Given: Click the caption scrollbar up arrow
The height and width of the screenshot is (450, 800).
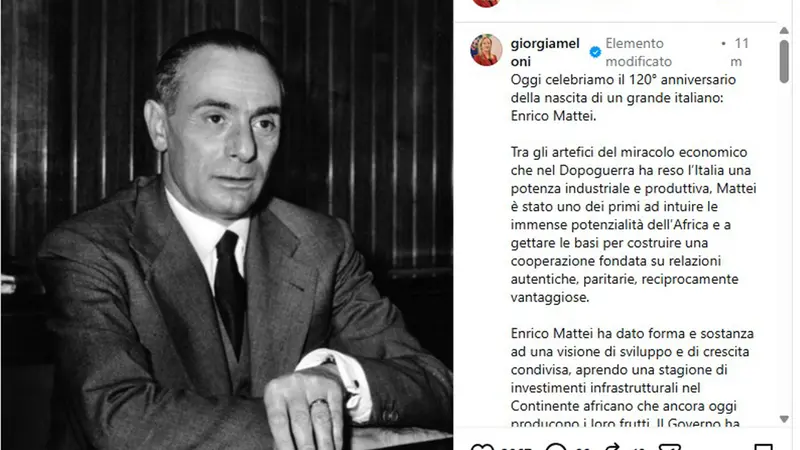Looking at the screenshot, I should [x=784, y=31].
